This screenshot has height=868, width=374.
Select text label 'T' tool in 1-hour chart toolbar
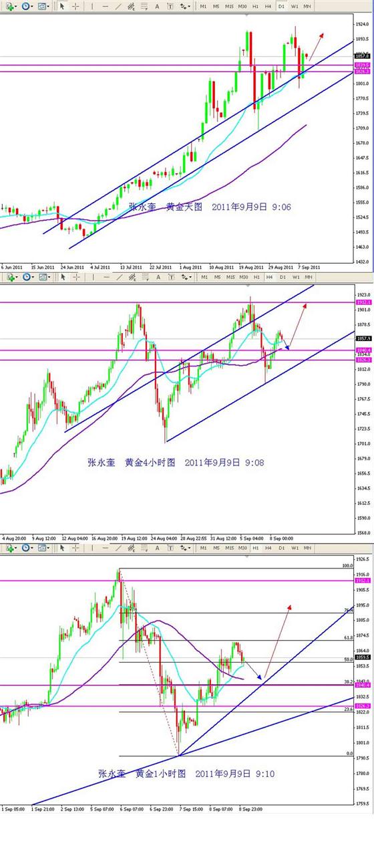171,548
